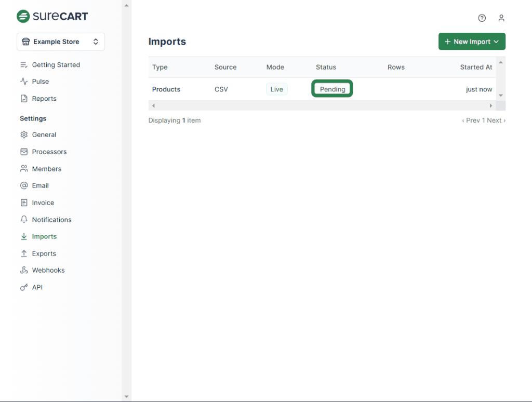The width and height of the screenshot is (532, 402).
Task: Open the New Import dropdown
Action: click(472, 42)
